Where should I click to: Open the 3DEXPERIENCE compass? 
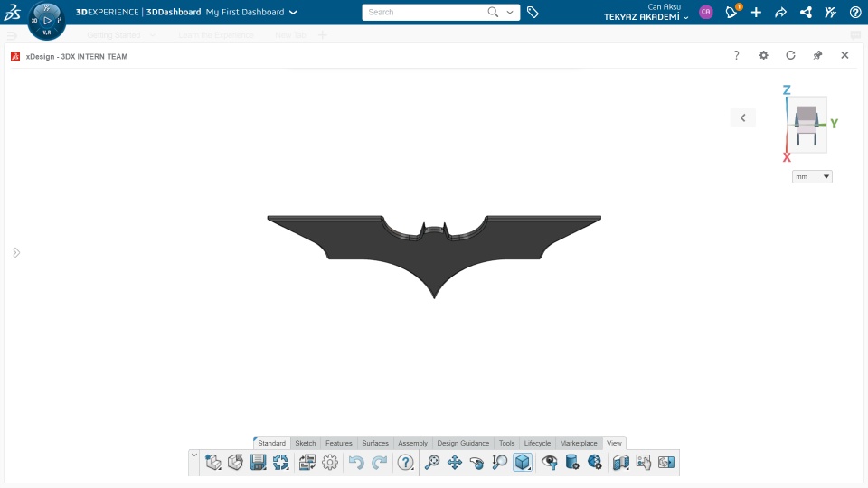click(x=46, y=21)
